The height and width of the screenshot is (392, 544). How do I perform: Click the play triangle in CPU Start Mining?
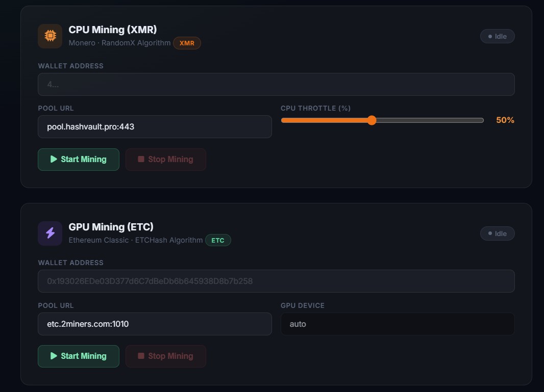[x=54, y=159]
